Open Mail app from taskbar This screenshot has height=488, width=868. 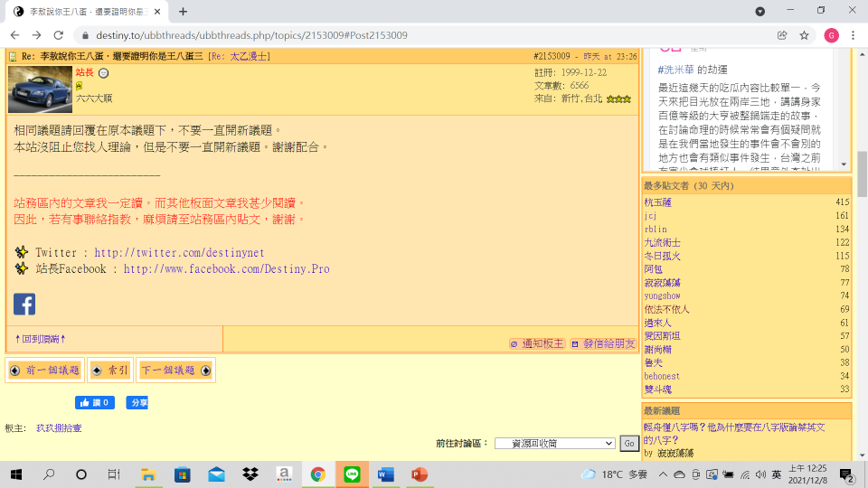click(x=216, y=474)
